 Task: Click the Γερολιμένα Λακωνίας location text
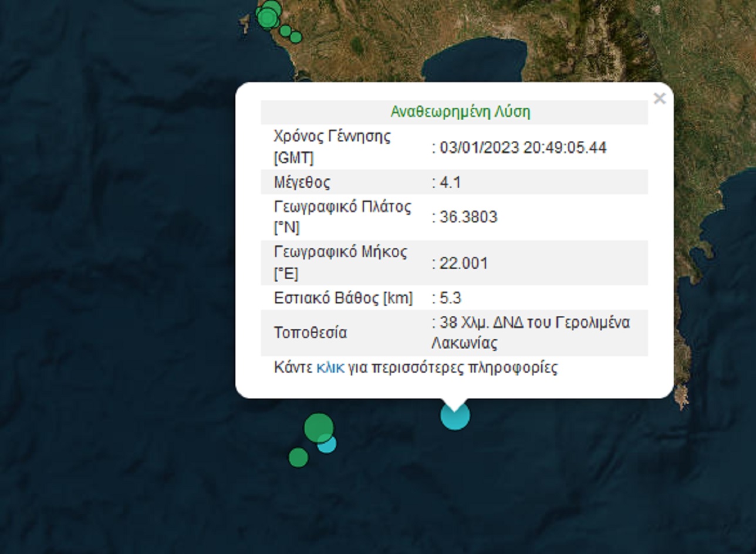[x=531, y=333]
